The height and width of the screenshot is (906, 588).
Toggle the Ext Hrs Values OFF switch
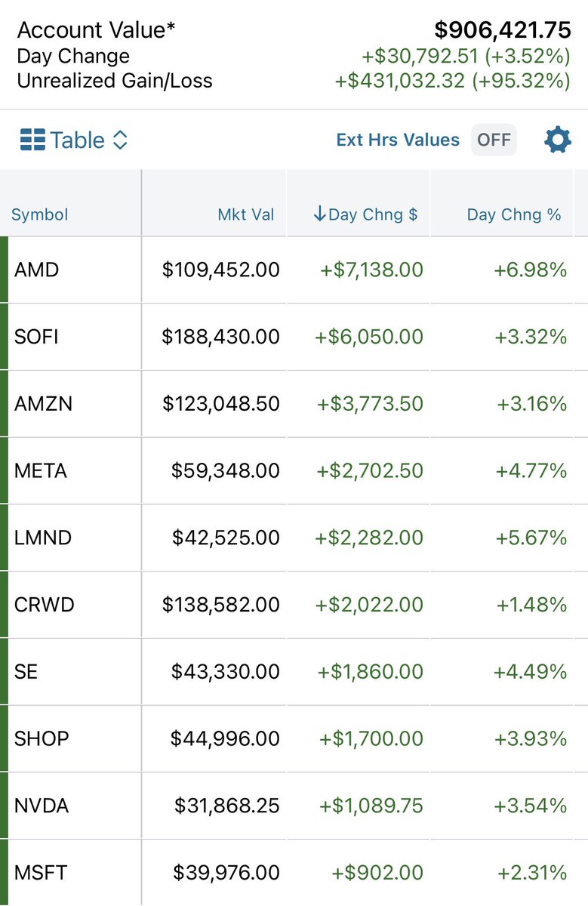[494, 140]
